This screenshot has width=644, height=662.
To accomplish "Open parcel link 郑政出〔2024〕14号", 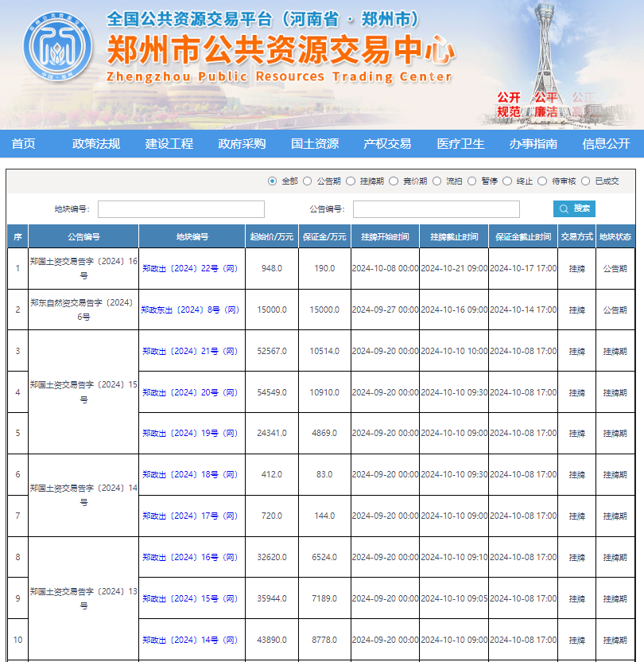I will [x=190, y=640].
